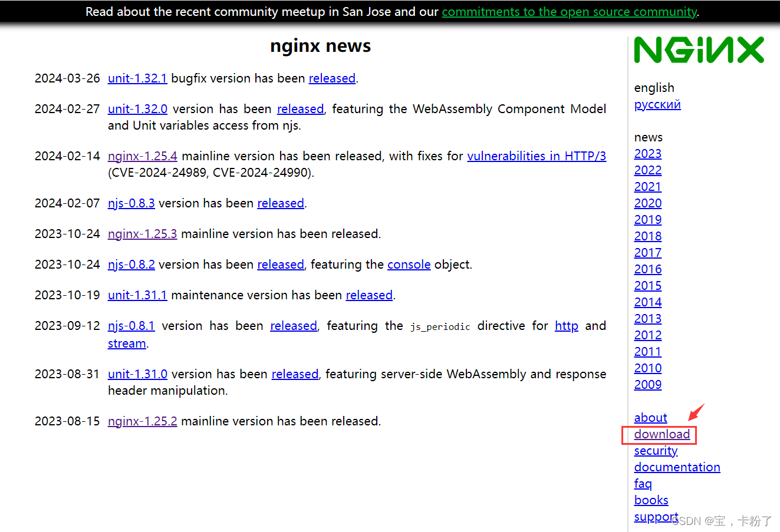
Task: Click released link for unit-1.31.1
Action: 369,295
